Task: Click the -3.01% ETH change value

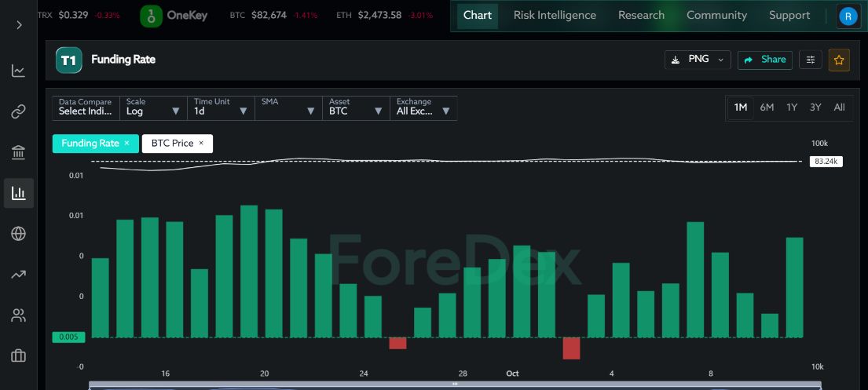Action: click(x=420, y=16)
